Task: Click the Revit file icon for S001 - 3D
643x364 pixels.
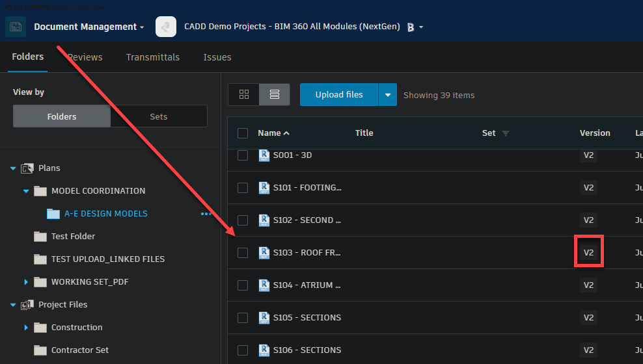Action: click(x=264, y=155)
